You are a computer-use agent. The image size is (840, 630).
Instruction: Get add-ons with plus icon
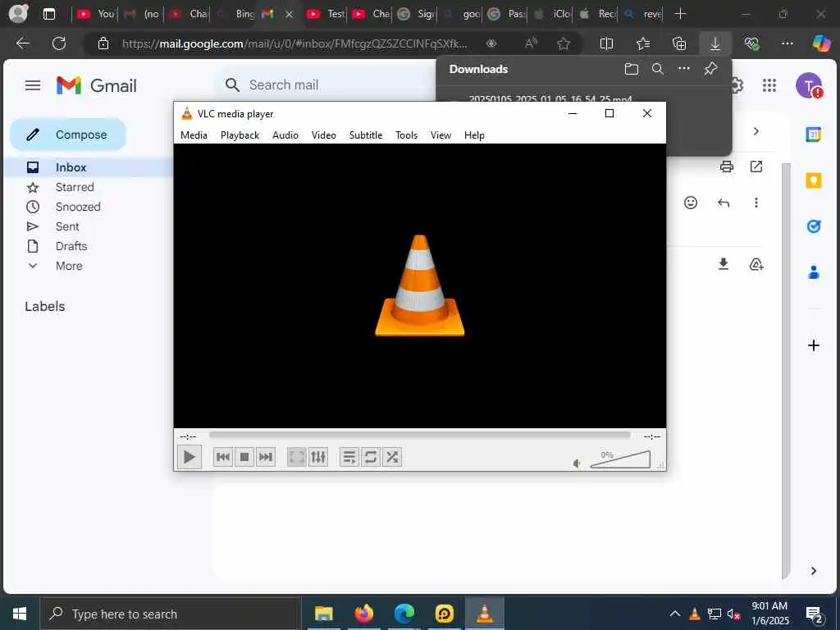[x=814, y=345]
